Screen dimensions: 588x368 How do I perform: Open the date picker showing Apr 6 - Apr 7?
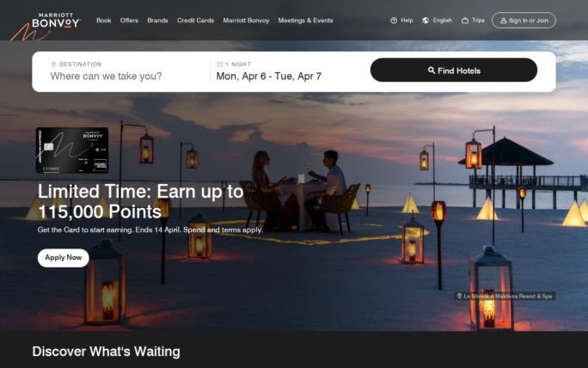(269, 77)
